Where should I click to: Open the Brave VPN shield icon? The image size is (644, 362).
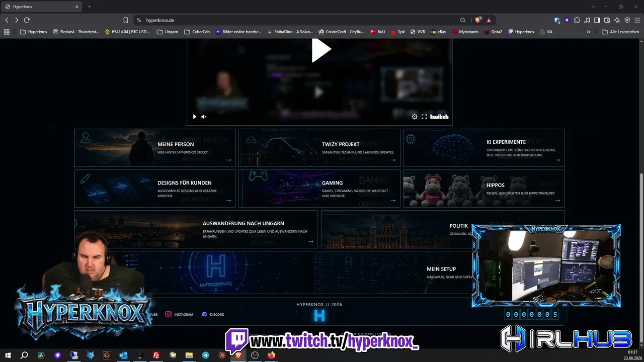click(x=627, y=20)
